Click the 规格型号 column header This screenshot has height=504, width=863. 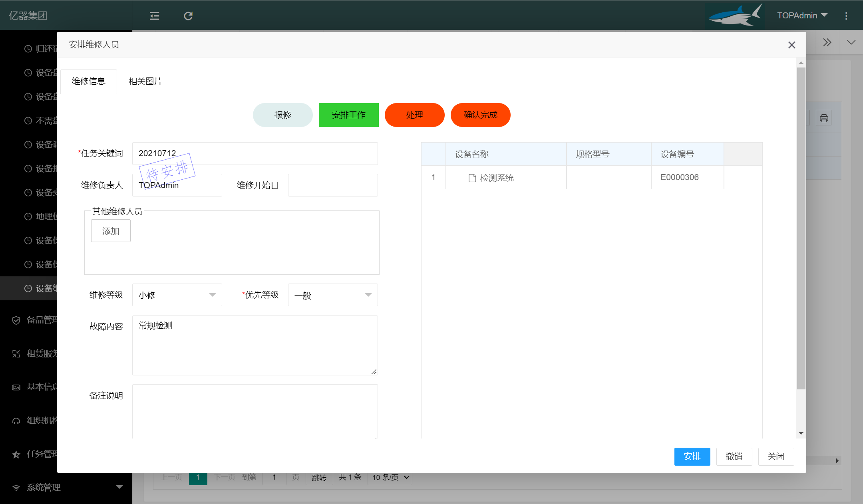[x=608, y=154]
